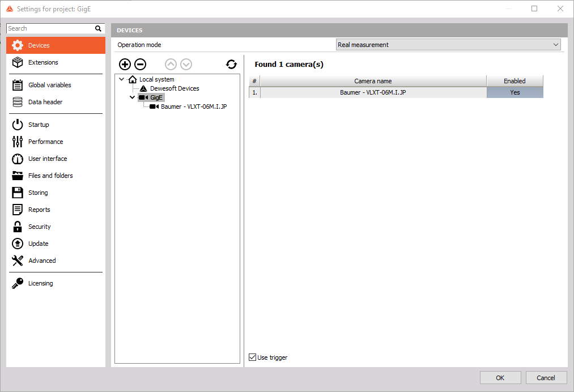Select the Local system label in the tree
574x392 pixels.
pos(157,79)
